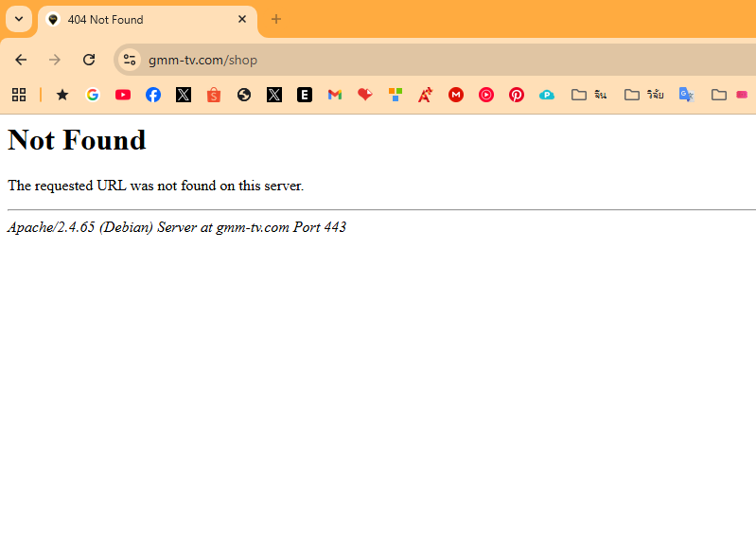This screenshot has height=533, width=756.
Task: Open the Shopee bookmark
Action: click(214, 95)
